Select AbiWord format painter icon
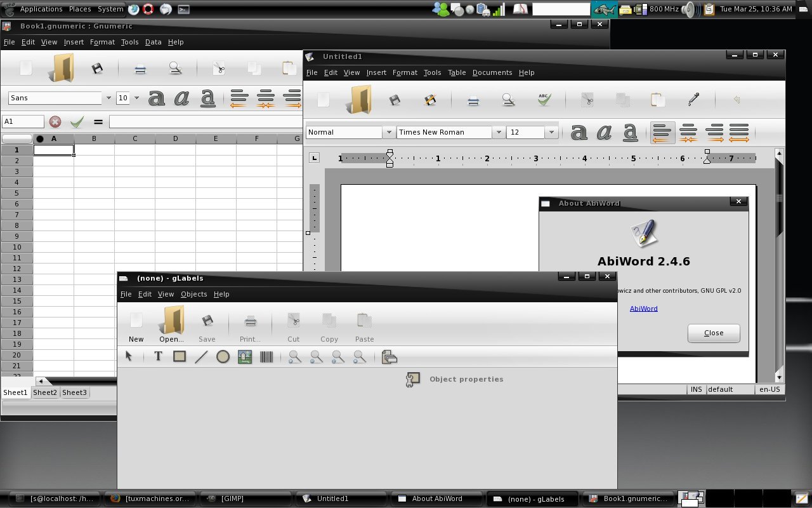The image size is (812, 508). tap(693, 99)
